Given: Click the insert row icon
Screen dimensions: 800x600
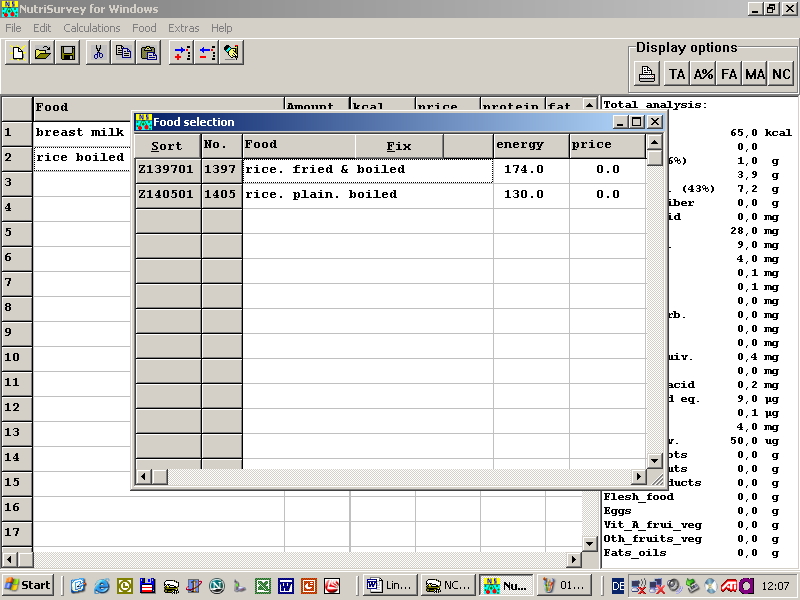Looking at the screenshot, I should [x=181, y=53].
